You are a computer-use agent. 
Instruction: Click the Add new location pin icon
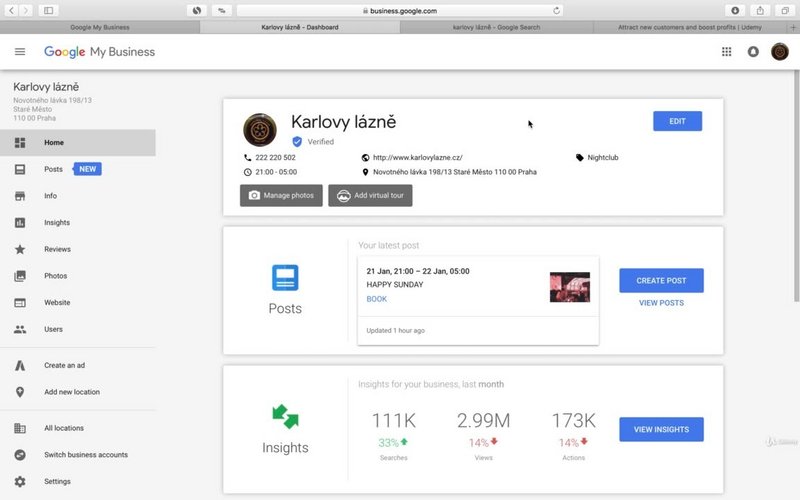pos(20,392)
